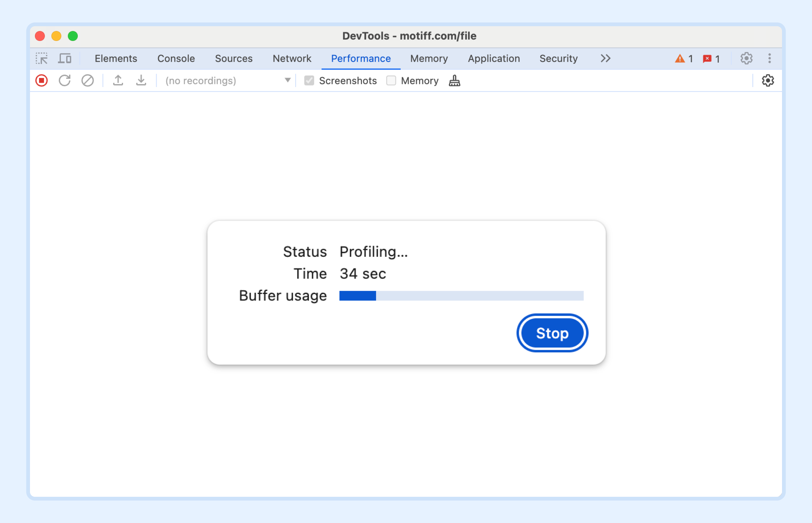
Task: Toggle the Screenshots checkbox on
Action: point(309,81)
